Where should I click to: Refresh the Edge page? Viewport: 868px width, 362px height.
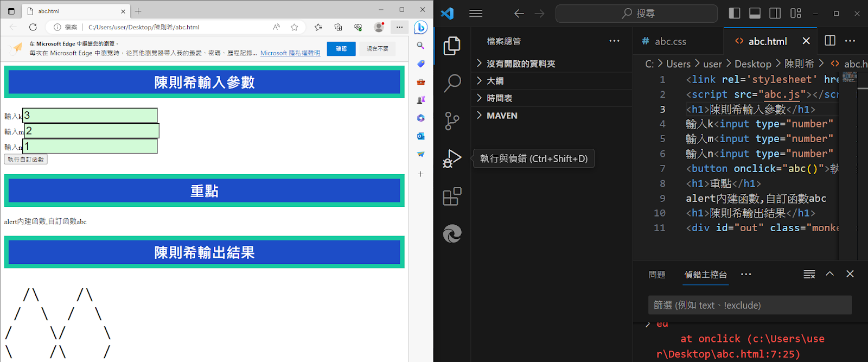coord(33,27)
